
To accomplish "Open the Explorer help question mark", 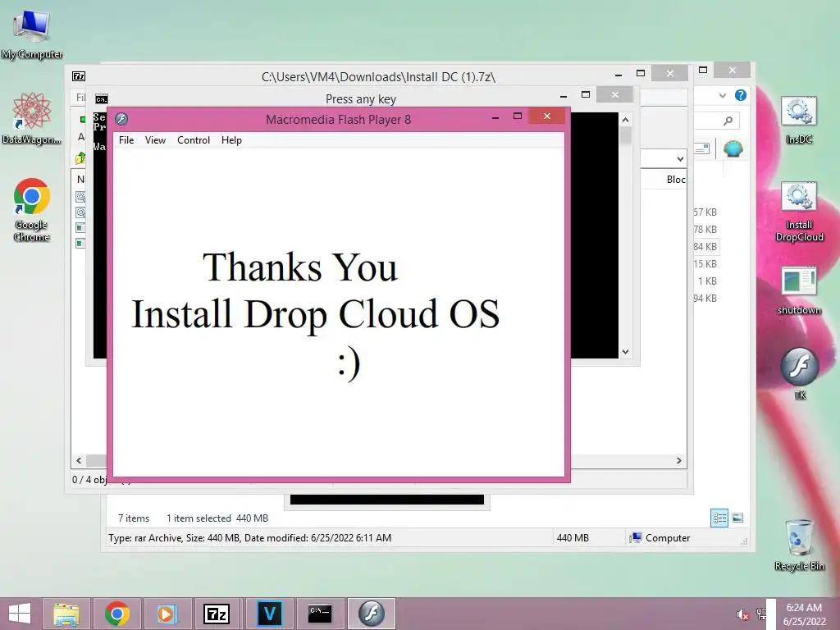I will click(x=741, y=95).
